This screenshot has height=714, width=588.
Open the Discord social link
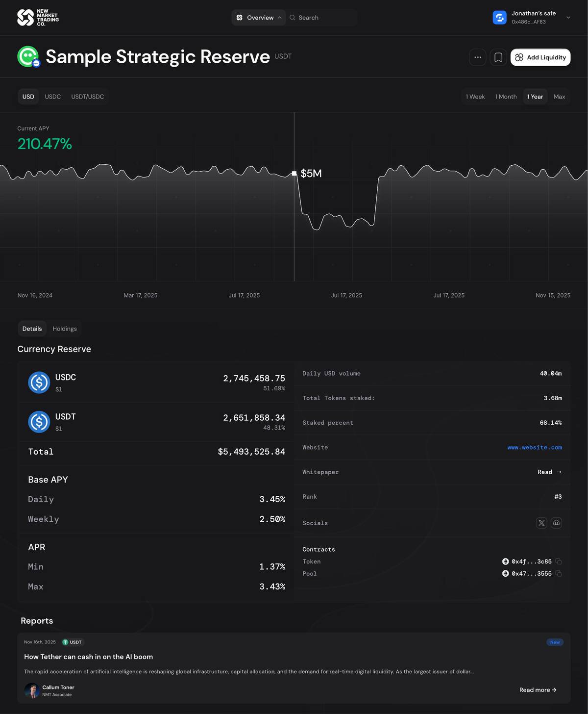(x=556, y=523)
